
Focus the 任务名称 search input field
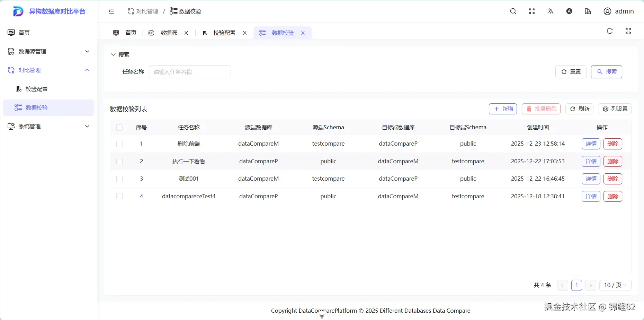coord(190,72)
